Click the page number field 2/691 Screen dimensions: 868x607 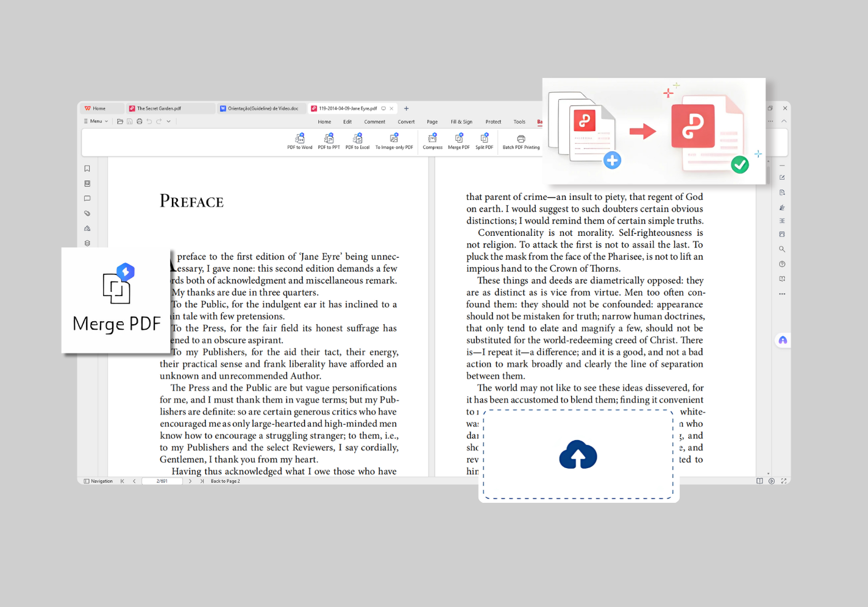pyautogui.click(x=162, y=481)
